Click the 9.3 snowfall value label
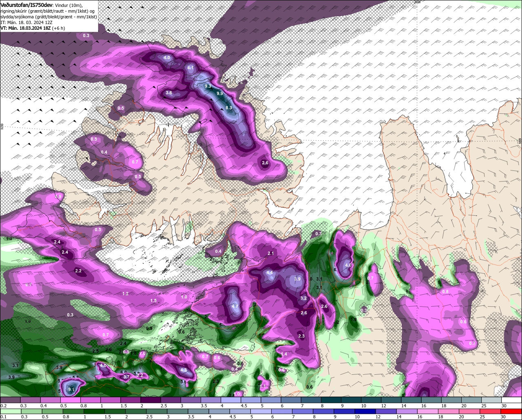This screenshot has height=420, width=522. 208,86
